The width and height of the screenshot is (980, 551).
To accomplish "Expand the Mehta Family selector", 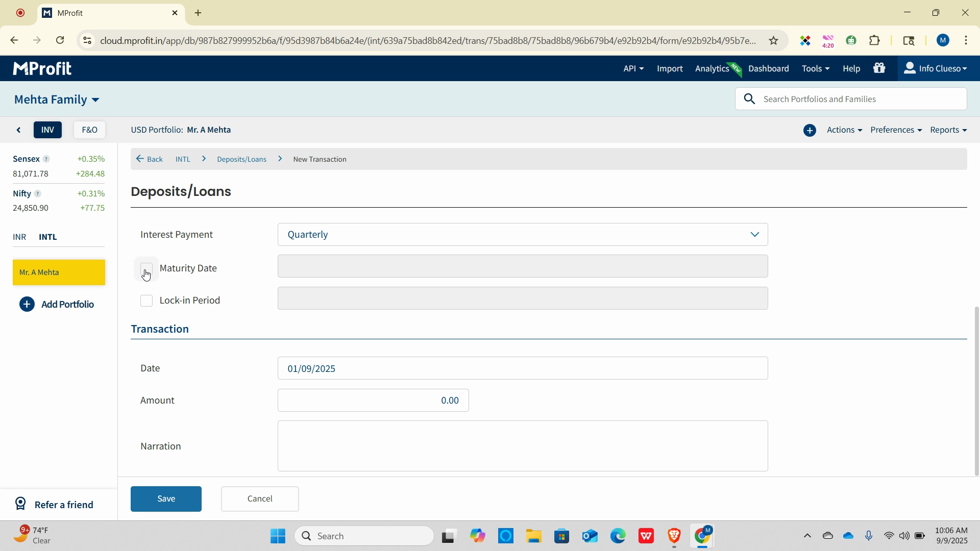I will click(x=57, y=99).
